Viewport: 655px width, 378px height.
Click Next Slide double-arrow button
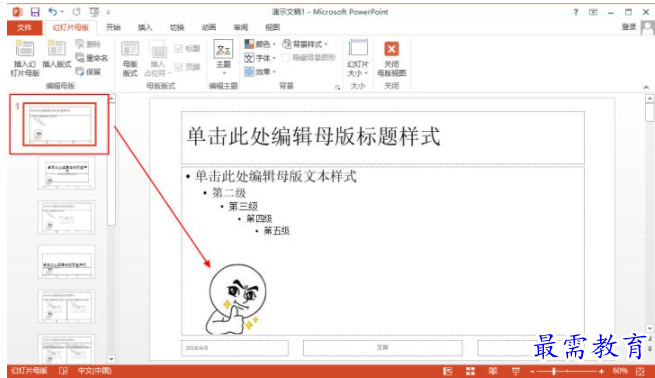tap(650, 348)
